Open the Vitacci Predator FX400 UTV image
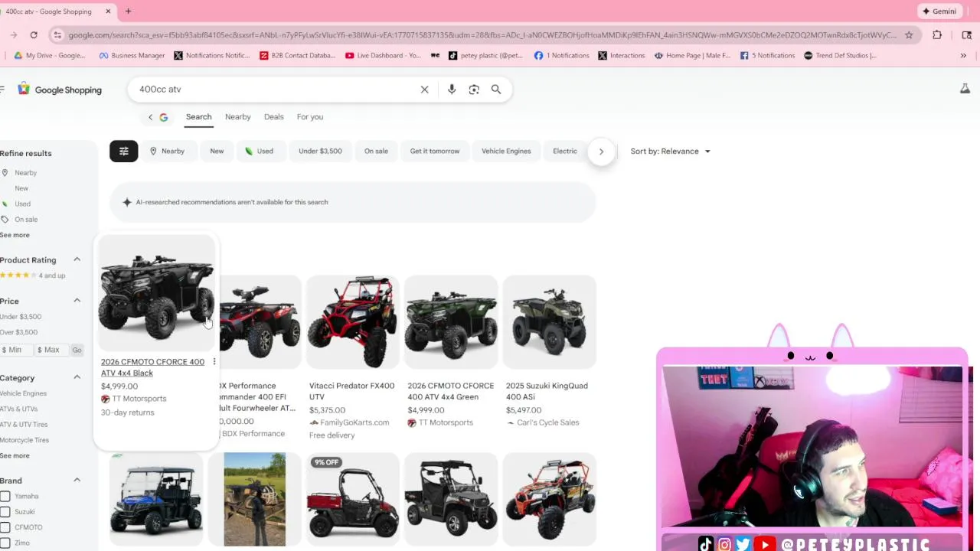Viewport: 980px width, 551px height. pos(352,321)
